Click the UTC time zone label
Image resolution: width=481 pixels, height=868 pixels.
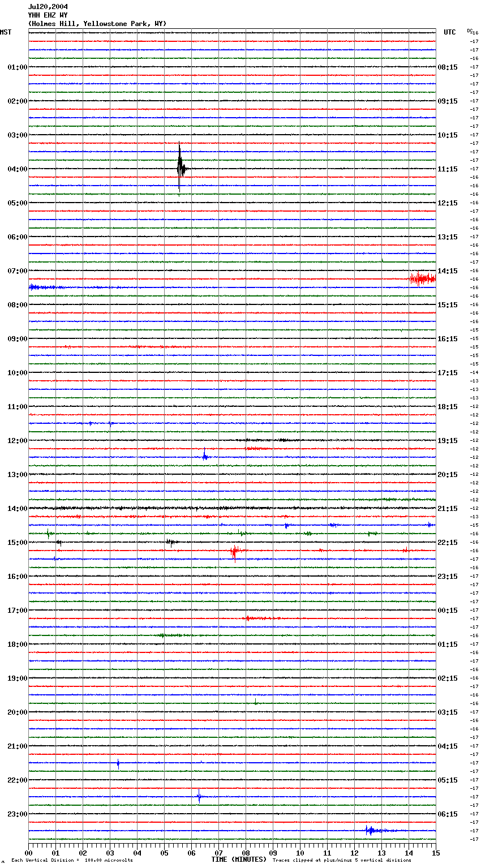449,32
